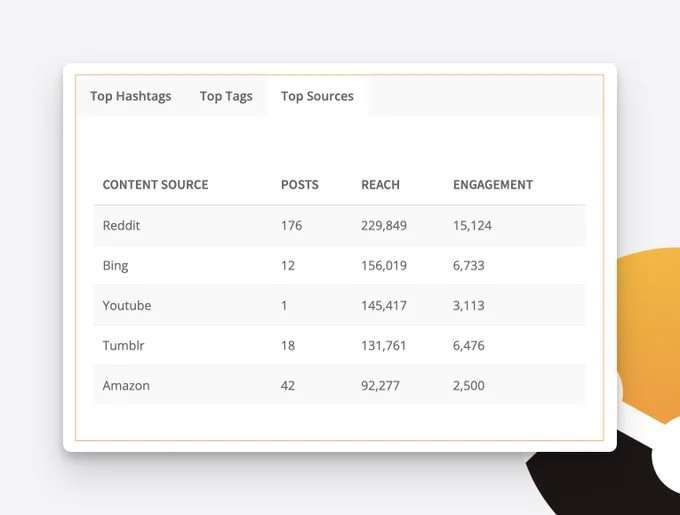Click Amazon engagement value 2,500
The image size is (680, 515).
469,385
